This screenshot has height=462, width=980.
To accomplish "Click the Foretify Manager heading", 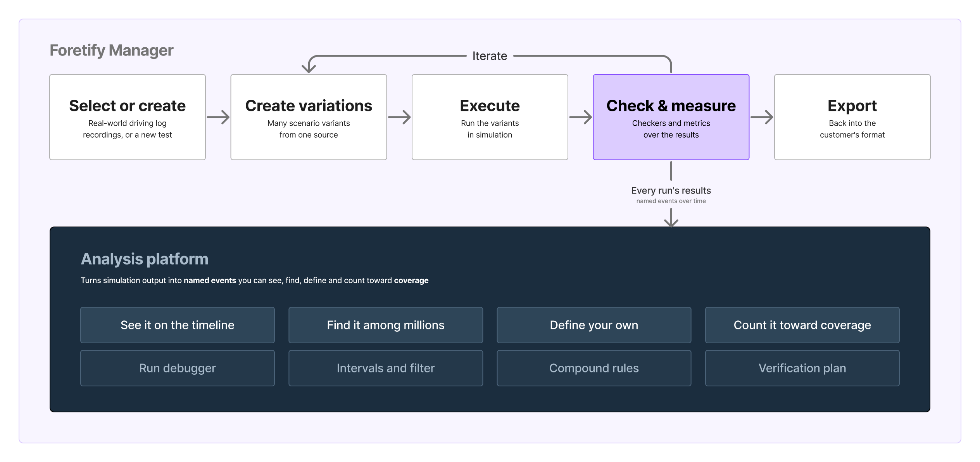I will (112, 50).
